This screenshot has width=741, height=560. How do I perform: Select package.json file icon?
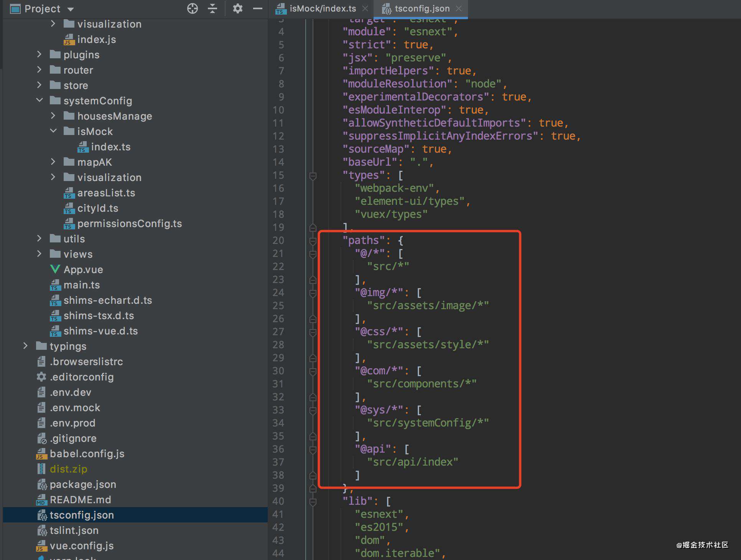pyautogui.click(x=42, y=484)
